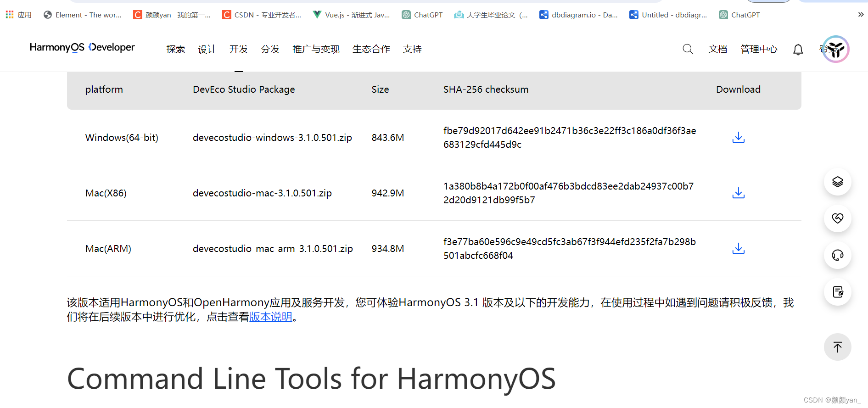Open the 开发 navigation menu
This screenshot has width=868, height=408.
click(x=239, y=49)
